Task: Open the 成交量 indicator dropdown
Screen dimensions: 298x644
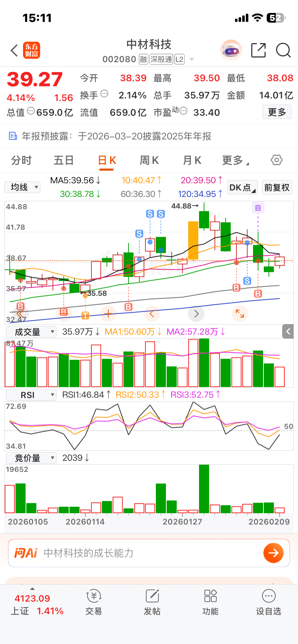Action: point(31,332)
